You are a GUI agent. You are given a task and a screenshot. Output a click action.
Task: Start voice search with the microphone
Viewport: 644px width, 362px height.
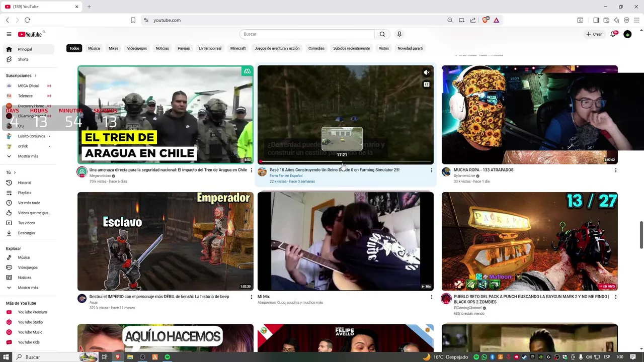pos(399,34)
